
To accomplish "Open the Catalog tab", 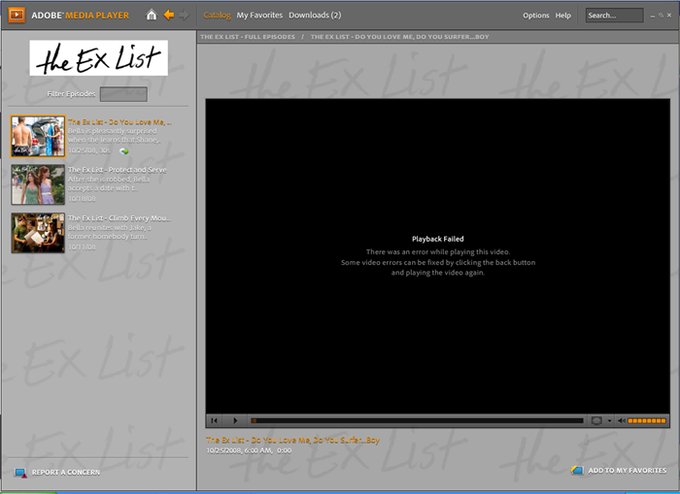I will point(217,15).
